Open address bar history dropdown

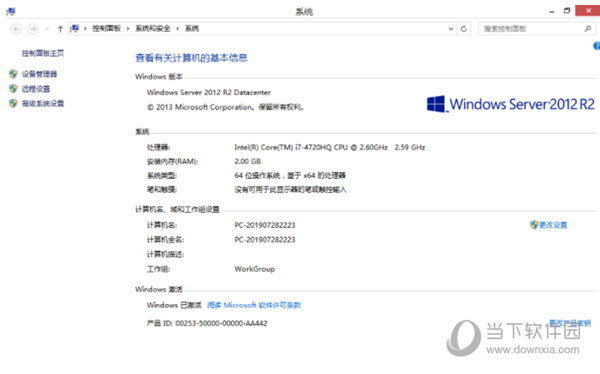click(x=451, y=29)
